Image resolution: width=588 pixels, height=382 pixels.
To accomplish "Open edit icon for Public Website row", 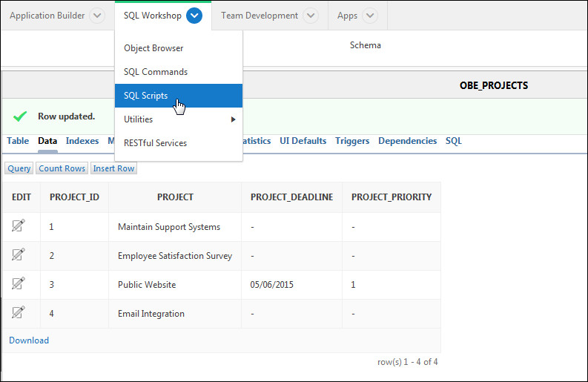I will pyautogui.click(x=19, y=284).
